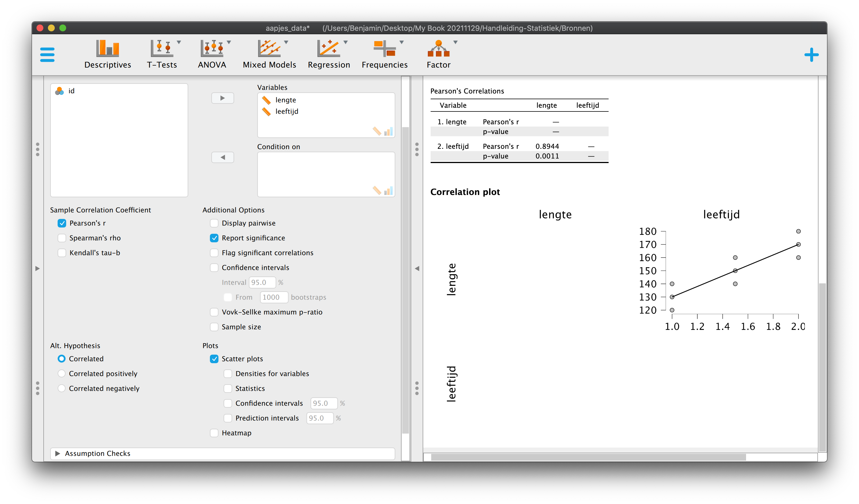Viewport: 859px width, 504px height.
Task: Click the lower drag-handle dots on the results divider
Action: 417,389
